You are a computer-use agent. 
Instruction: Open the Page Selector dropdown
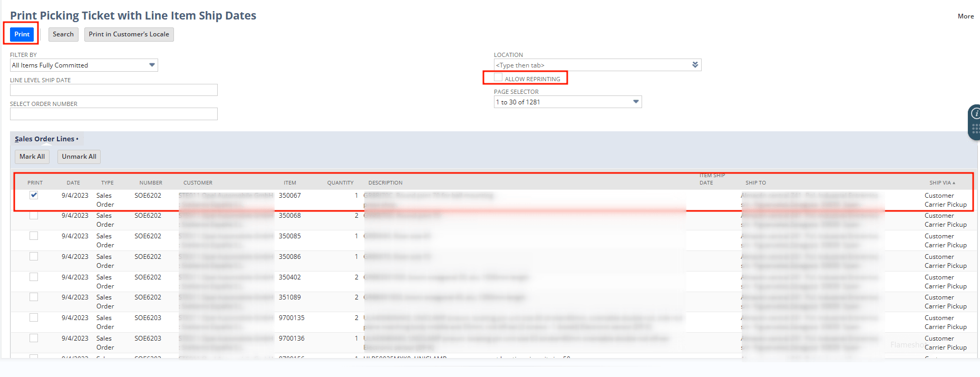636,102
